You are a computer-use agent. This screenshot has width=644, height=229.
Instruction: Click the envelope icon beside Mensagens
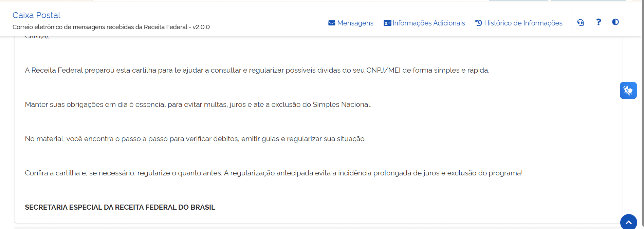click(332, 23)
